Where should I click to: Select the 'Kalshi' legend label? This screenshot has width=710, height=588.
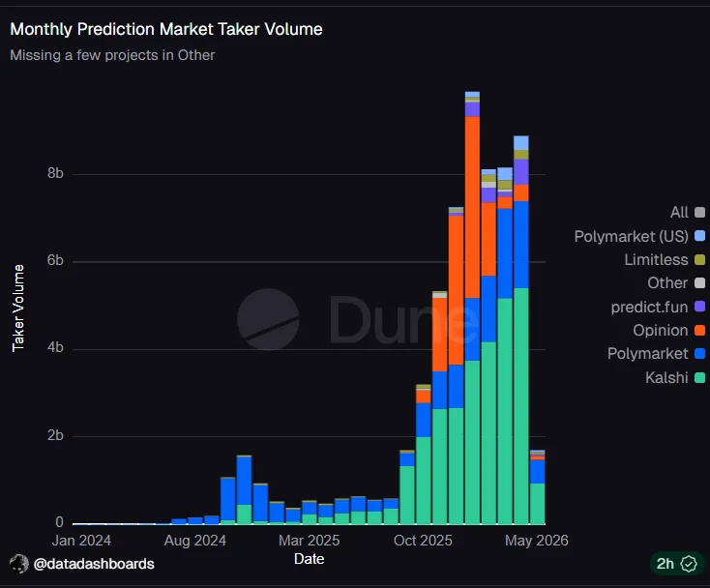[666, 377]
